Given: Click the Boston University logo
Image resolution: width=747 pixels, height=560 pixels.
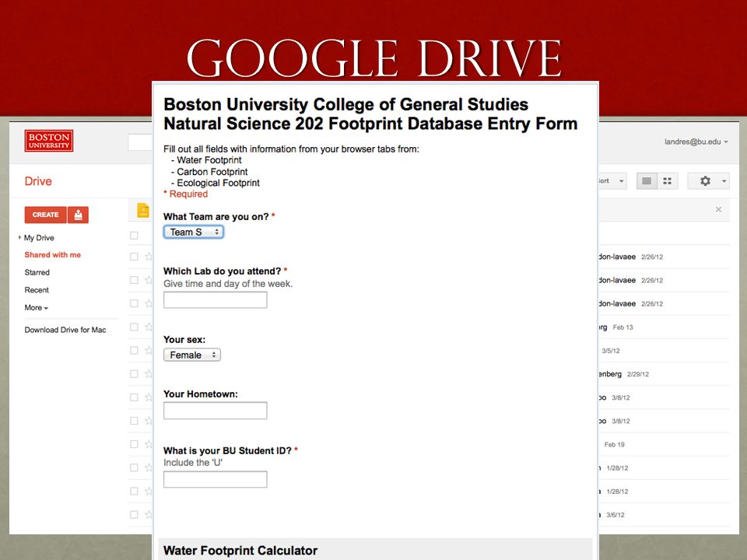Looking at the screenshot, I should click(x=48, y=141).
